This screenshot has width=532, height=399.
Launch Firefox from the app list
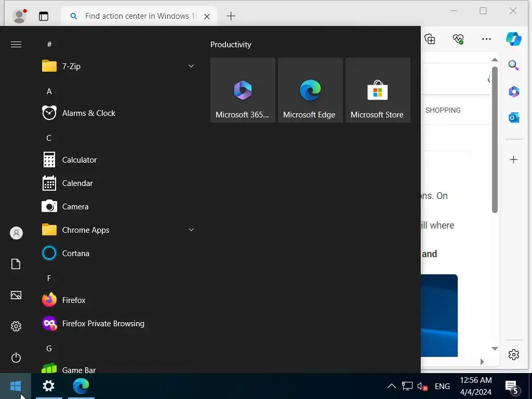119,300
